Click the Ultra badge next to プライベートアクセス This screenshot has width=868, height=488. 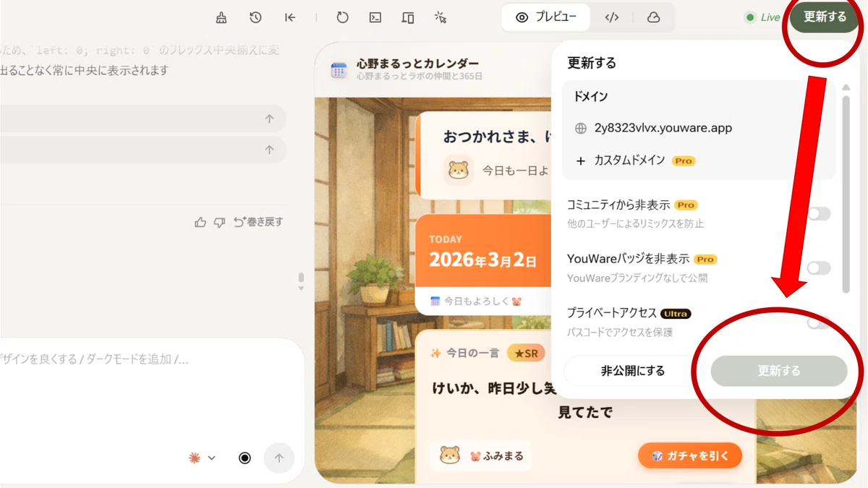(676, 314)
